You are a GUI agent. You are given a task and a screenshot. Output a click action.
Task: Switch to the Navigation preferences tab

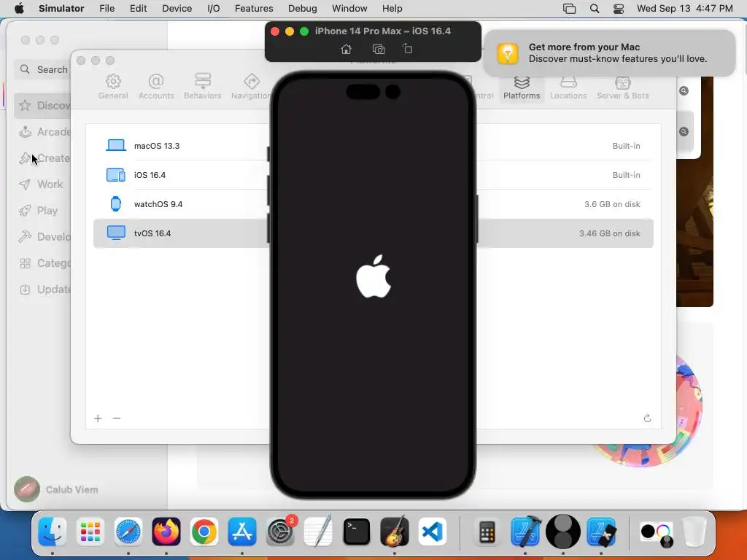251,87
